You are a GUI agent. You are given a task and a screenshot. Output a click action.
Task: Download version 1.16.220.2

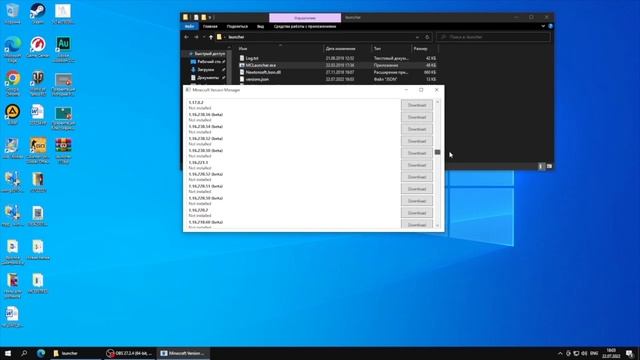[x=417, y=213]
